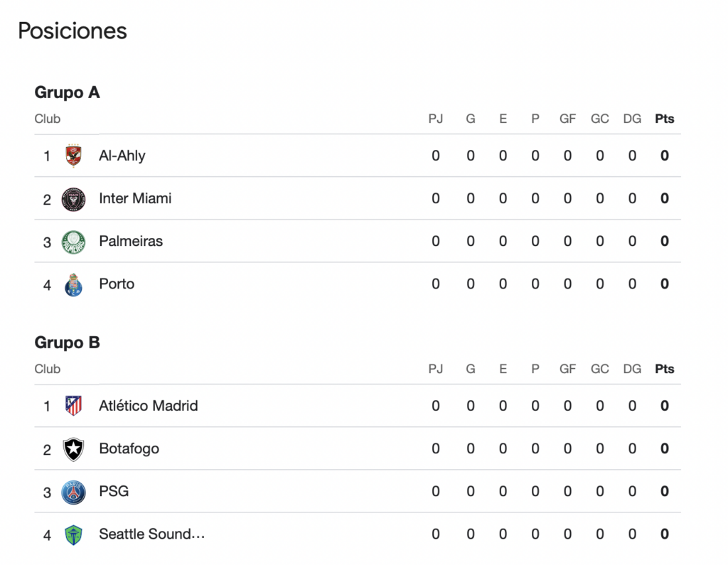
Task: Click the Pts column header in Grupo A
Action: pos(665,119)
